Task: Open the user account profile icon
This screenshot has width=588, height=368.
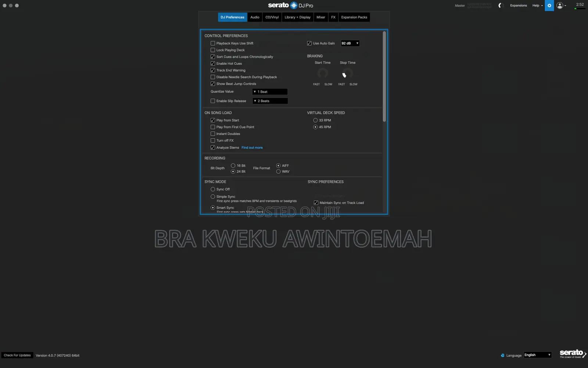Action: tap(560, 6)
